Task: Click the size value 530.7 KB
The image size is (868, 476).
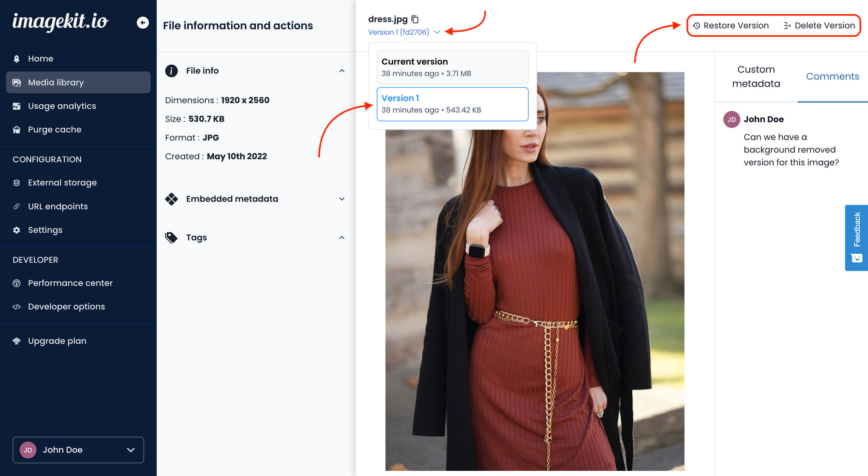Action: [207, 119]
